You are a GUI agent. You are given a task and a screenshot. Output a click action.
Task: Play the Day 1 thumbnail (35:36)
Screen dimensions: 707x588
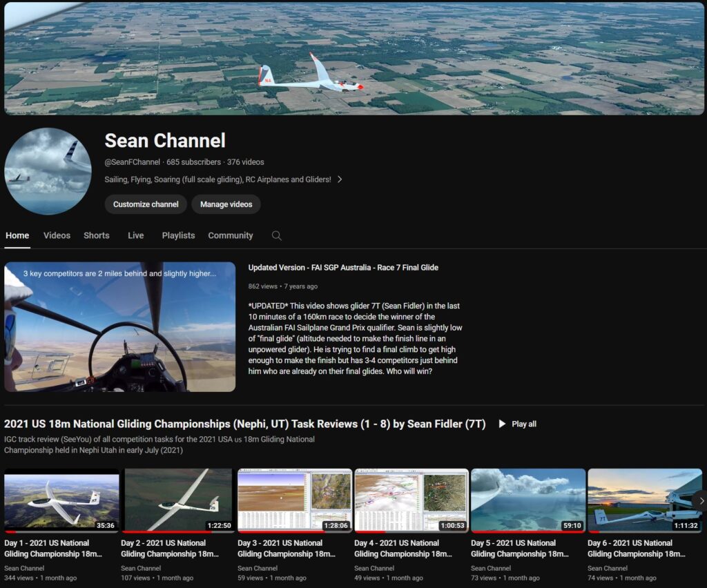(61, 500)
